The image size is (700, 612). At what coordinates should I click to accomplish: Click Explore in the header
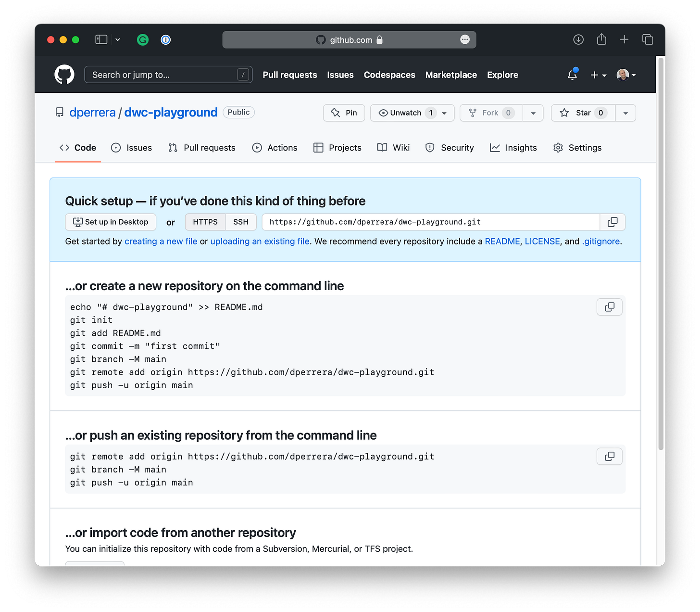(502, 75)
